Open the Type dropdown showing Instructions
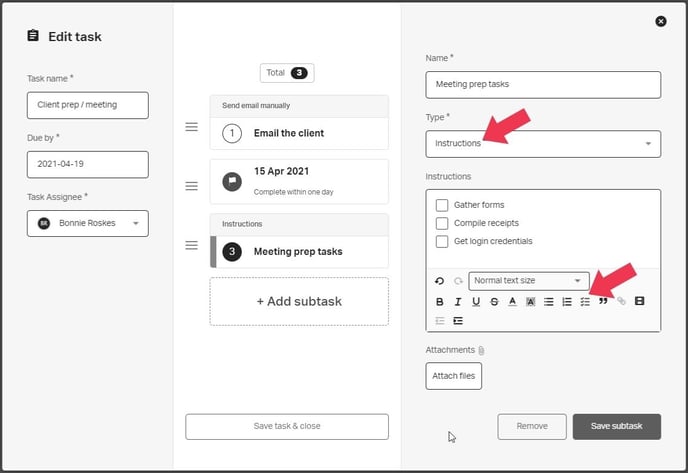688x473 pixels. click(543, 143)
